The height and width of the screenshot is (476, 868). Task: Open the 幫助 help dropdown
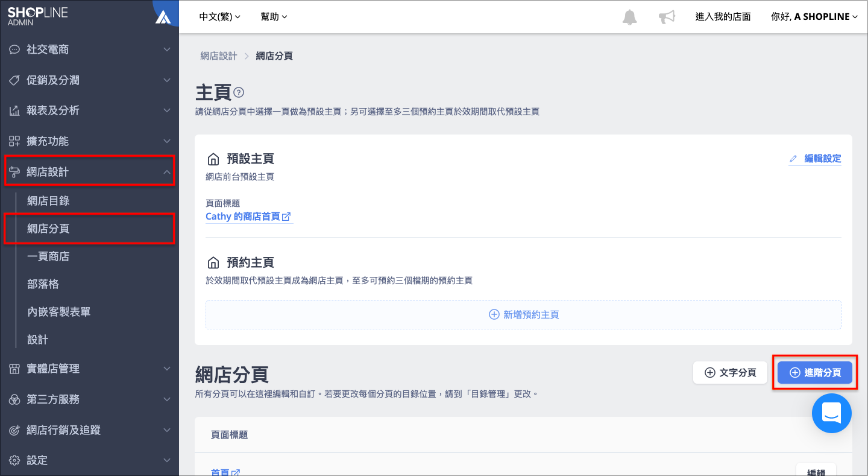[274, 17]
